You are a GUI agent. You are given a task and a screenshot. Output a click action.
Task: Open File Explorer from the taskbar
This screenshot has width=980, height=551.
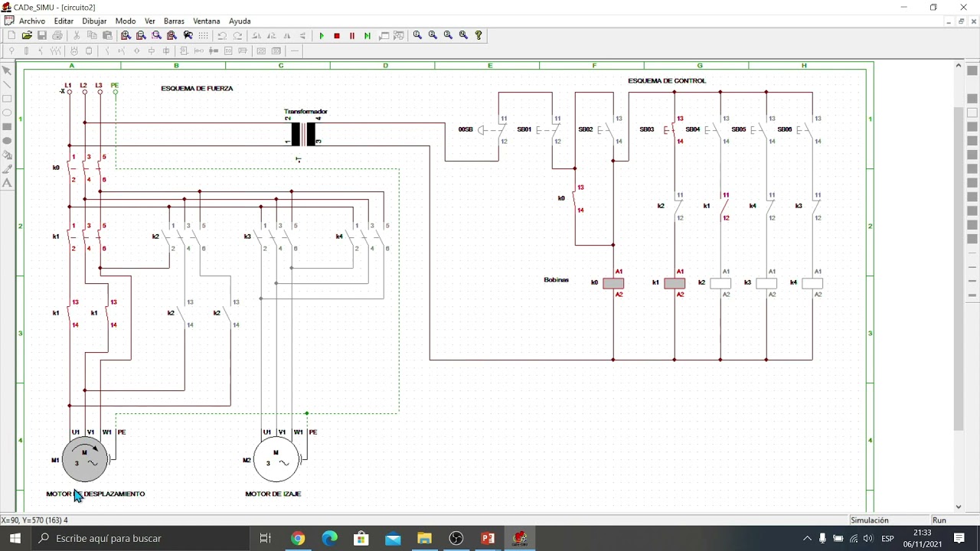click(424, 538)
